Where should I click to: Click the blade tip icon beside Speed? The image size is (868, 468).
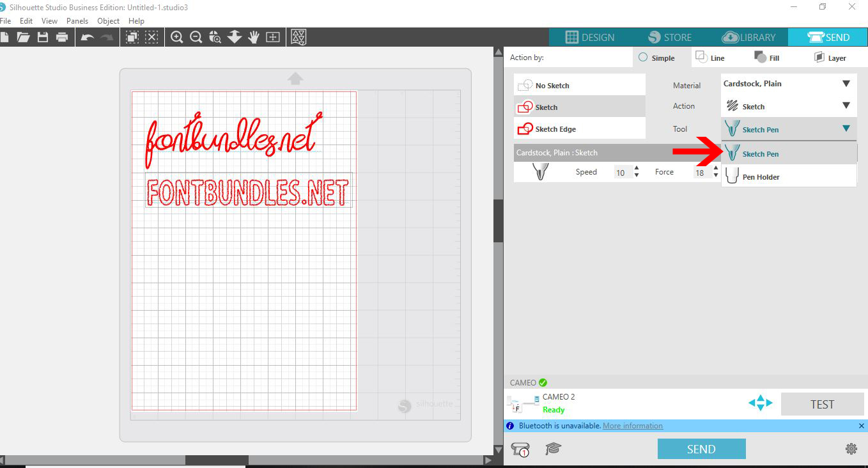pyautogui.click(x=540, y=172)
